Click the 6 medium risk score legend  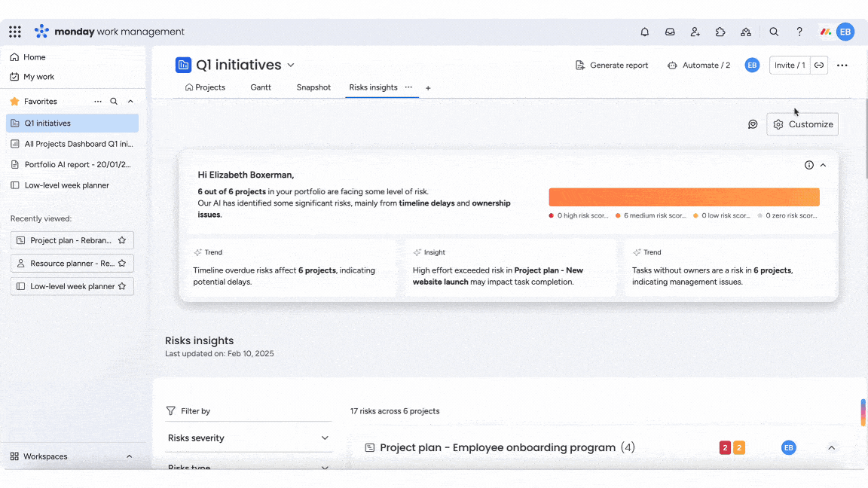click(651, 216)
